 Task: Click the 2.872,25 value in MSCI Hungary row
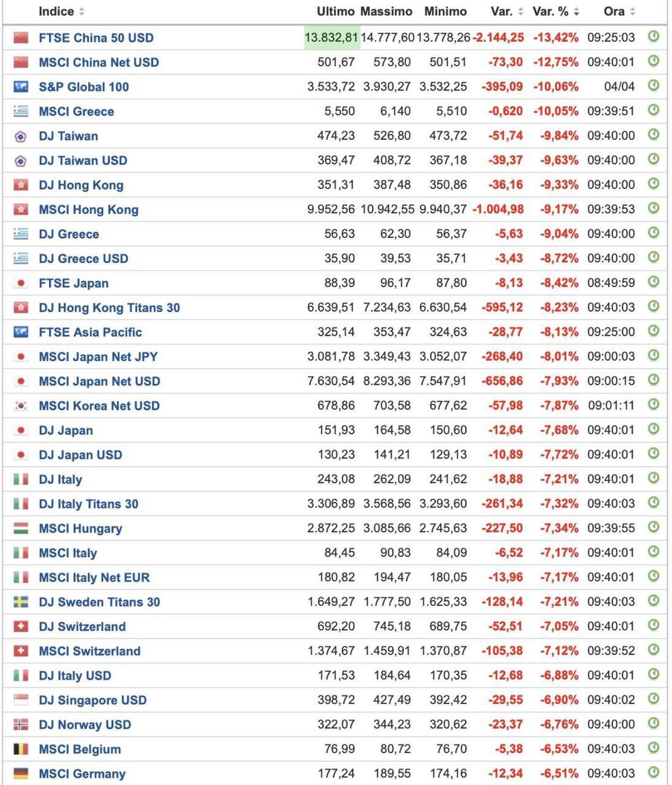pyautogui.click(x=331, y=529)
